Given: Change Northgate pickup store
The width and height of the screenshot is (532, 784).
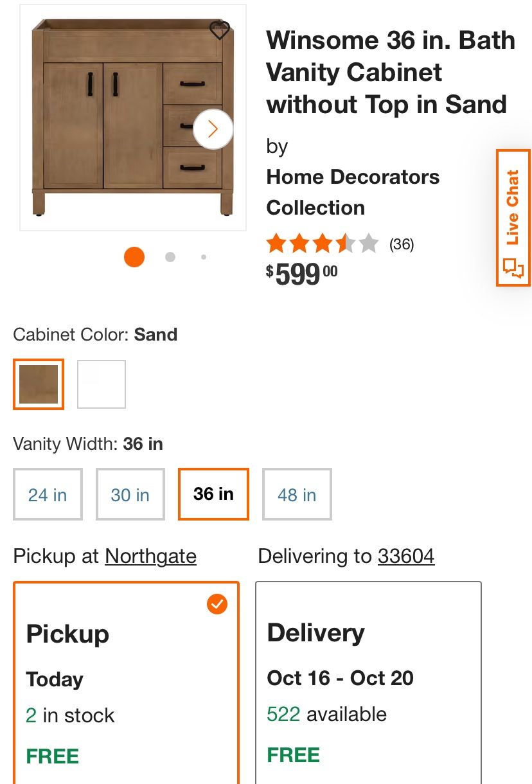Looking at the screenshot, I should tap(150, 556).
